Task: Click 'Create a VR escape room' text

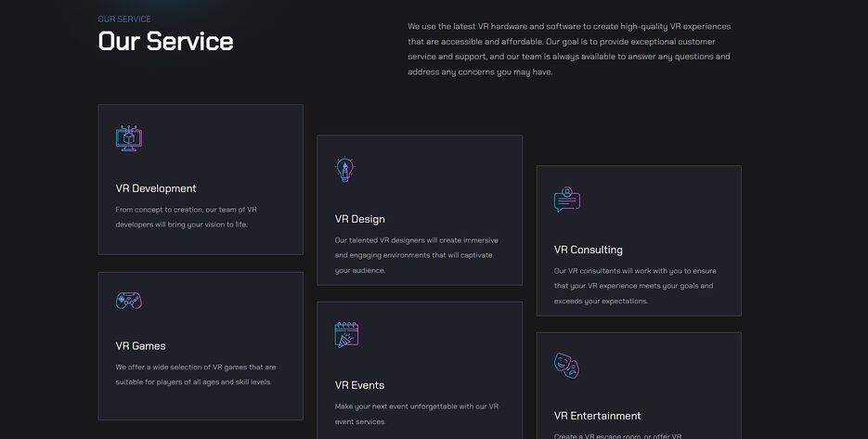Action: 617,435
